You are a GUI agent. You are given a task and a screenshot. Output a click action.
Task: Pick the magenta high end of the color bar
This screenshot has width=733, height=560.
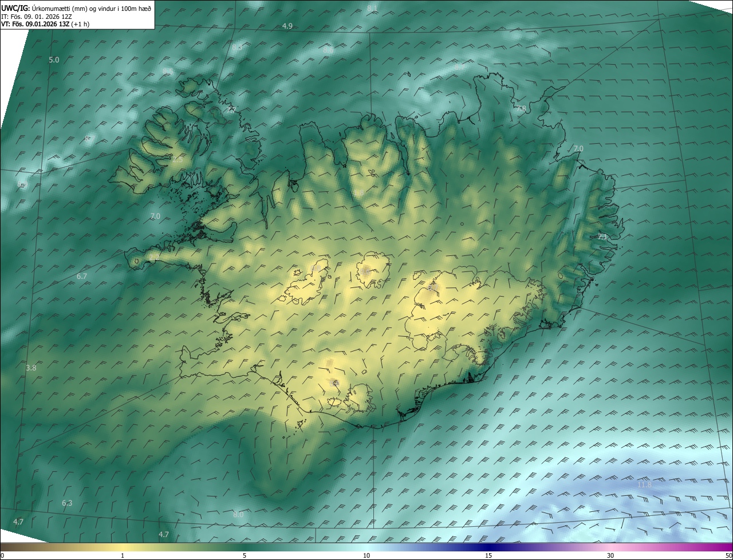[716, 547]
